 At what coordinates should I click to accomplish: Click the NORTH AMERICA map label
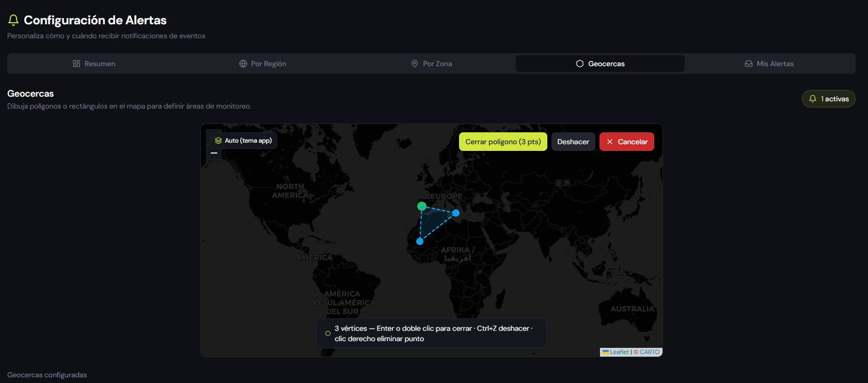290,191
